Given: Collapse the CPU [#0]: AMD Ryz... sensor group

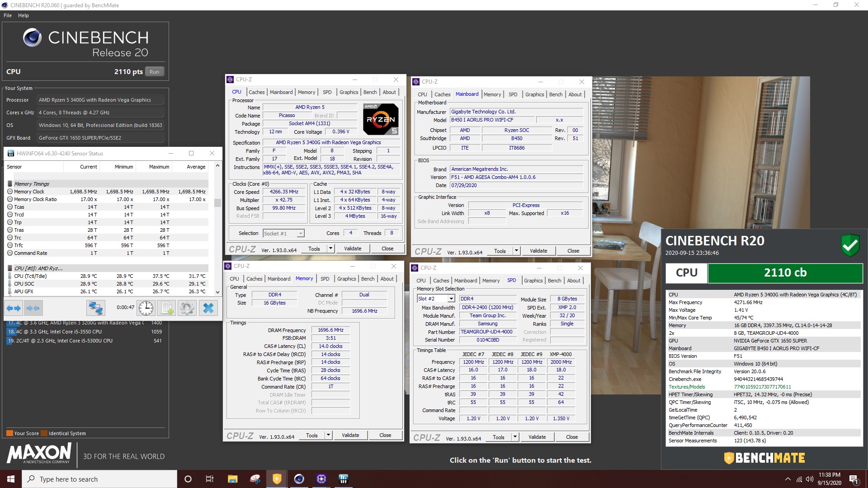Looking at the screenshot, I should (x=10, y=268).
